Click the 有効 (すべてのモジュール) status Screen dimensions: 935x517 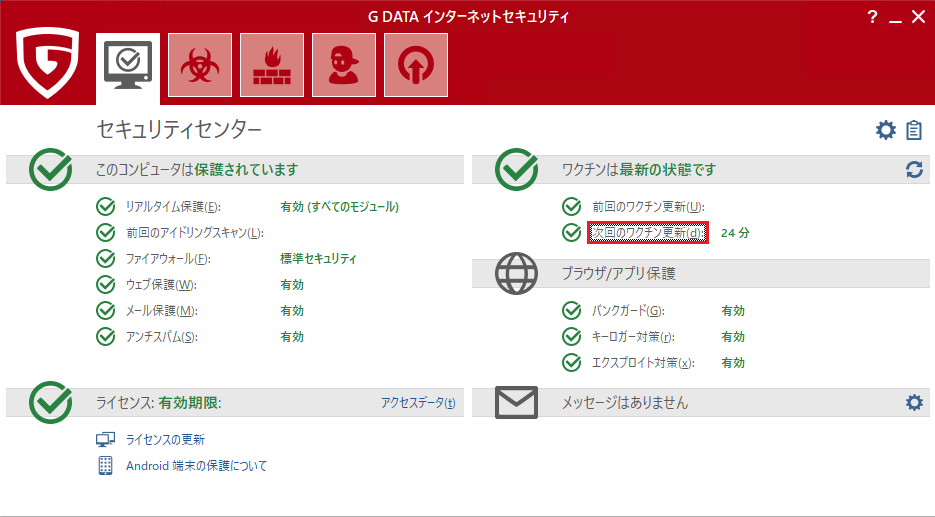[x=340, y=207]
